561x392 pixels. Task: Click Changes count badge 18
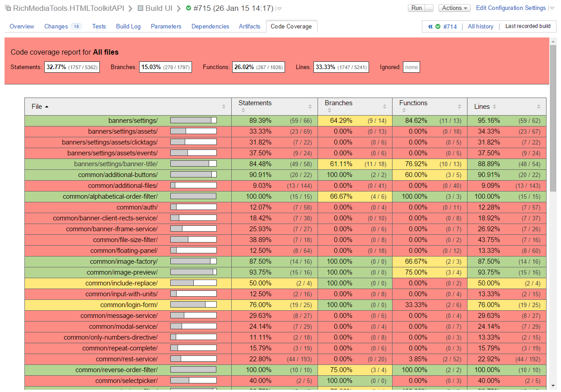(76, 27)
